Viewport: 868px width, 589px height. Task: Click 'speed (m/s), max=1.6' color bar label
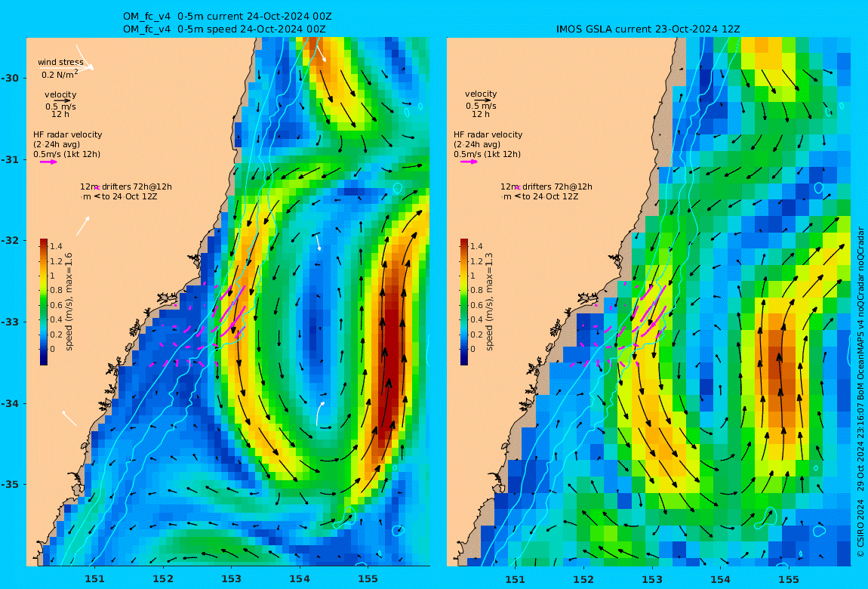[x=69, y=302]
